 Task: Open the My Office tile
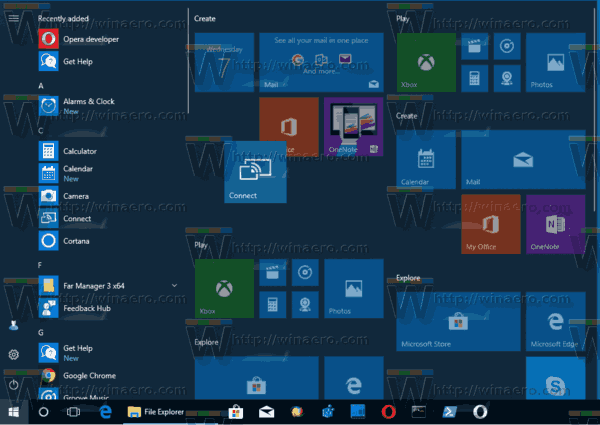click(491, 224)
